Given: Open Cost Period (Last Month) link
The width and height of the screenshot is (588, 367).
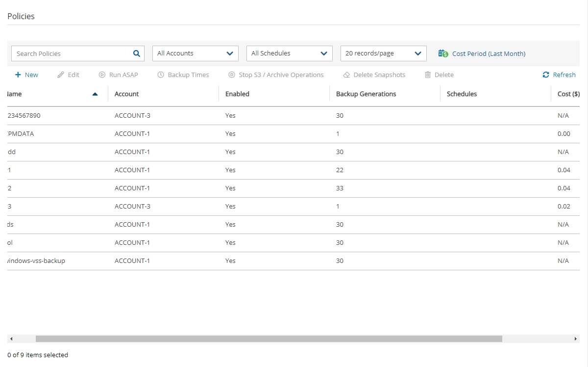Looking at the screenshot, I should [489, 54].
